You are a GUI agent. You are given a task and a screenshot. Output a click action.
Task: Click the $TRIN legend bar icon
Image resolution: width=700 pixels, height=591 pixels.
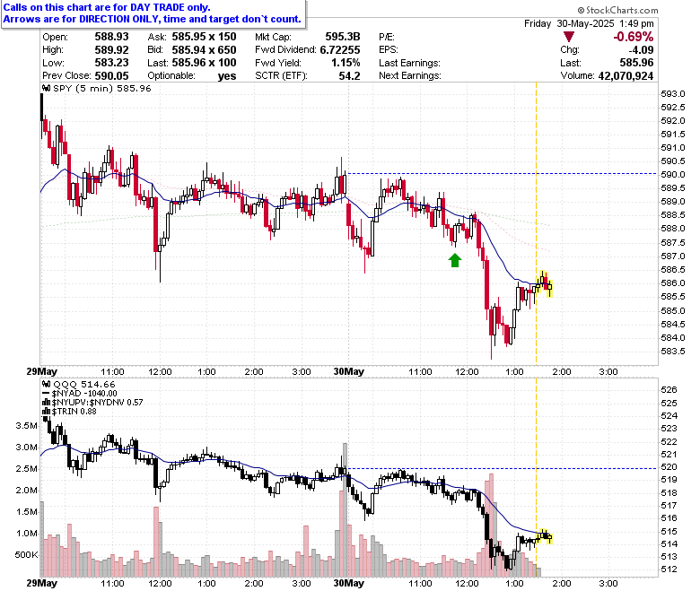[46, 412]
